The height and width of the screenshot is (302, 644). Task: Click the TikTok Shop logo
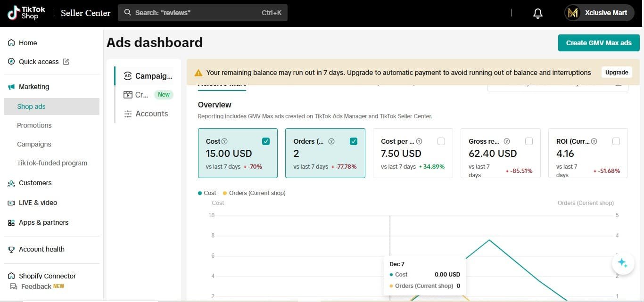click(x=26, y=13)
